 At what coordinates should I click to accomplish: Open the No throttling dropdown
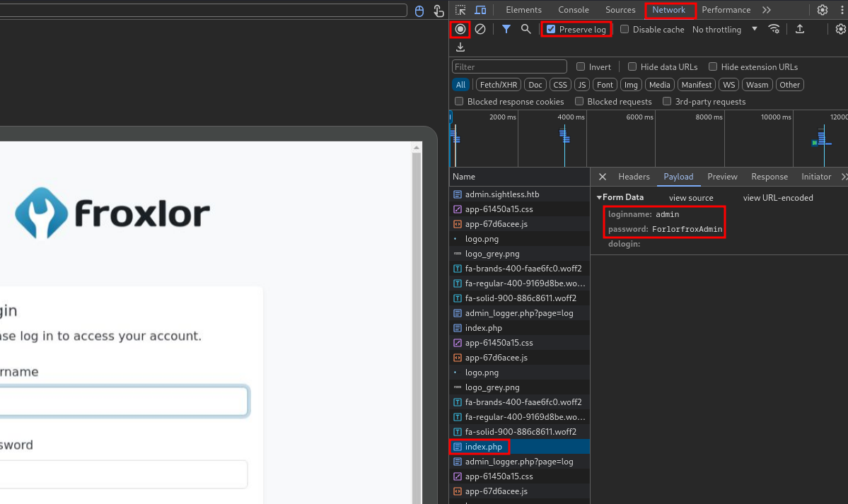click(x=724, y=30)
